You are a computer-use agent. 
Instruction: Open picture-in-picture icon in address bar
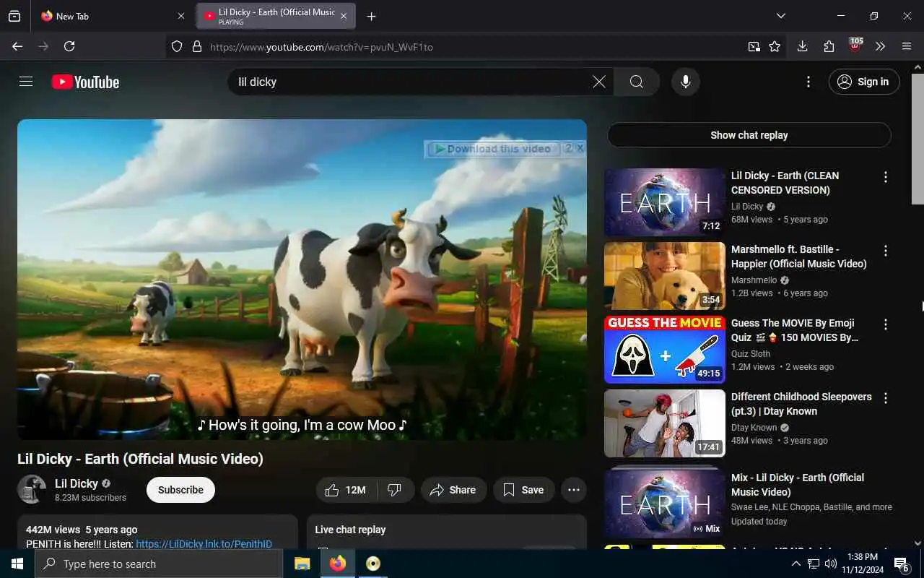(754, 47)
